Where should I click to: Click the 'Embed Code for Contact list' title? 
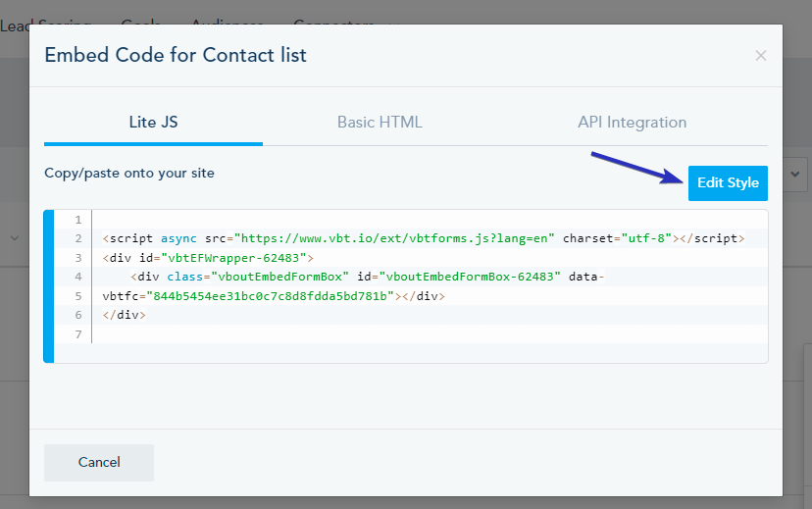(176, 55)
